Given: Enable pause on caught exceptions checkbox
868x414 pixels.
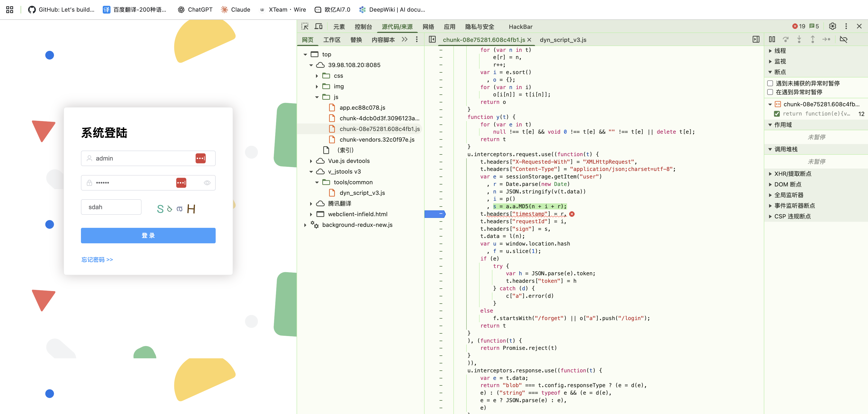Looking at the screenshot, I should 770,92.
